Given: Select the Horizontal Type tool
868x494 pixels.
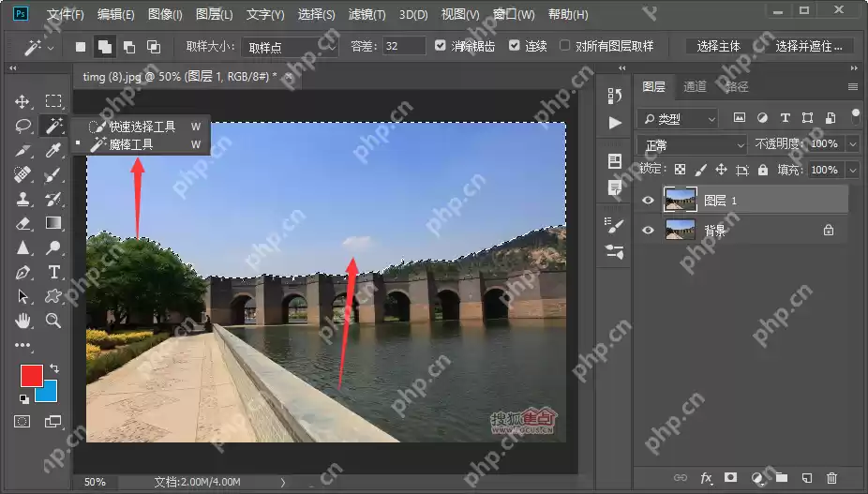Looking at the screenshot, I should point(53,272).
